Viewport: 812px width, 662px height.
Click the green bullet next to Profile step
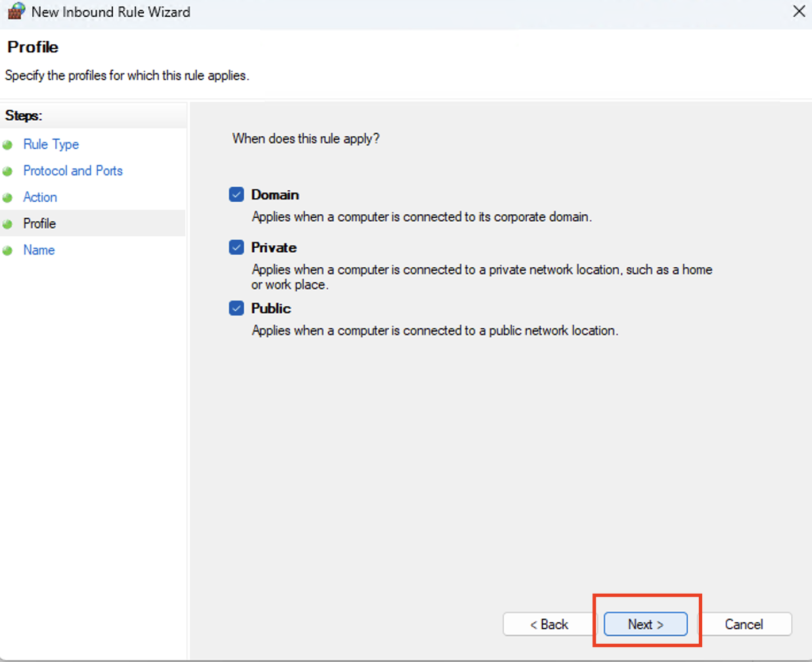point(7,224)
